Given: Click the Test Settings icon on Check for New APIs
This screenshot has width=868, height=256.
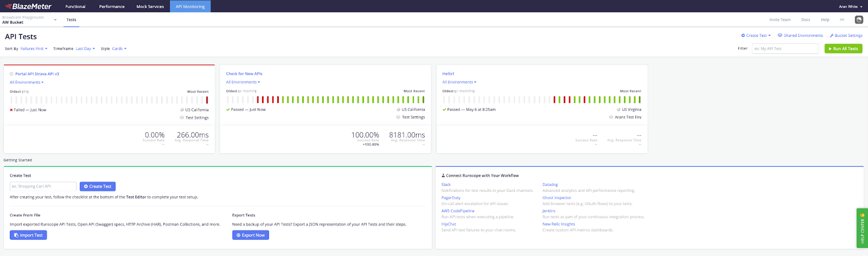Looking at the screenshot, I should click(x=398, y=117).
